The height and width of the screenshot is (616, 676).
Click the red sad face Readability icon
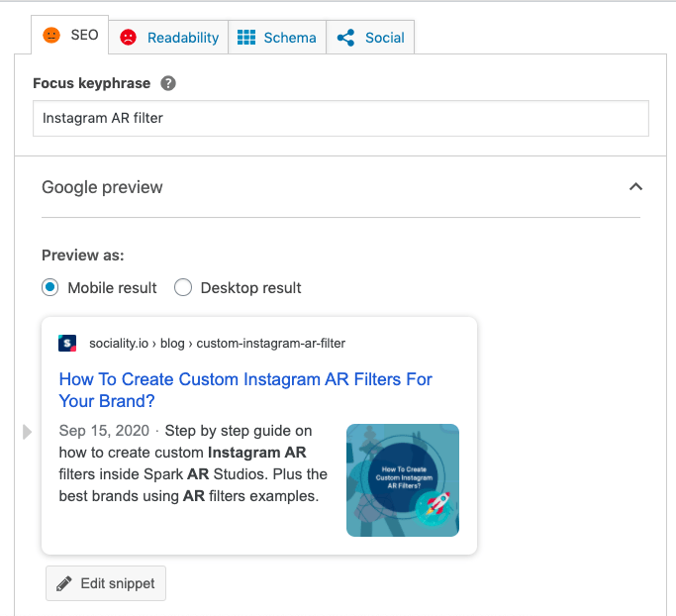(x=128, y=38)
